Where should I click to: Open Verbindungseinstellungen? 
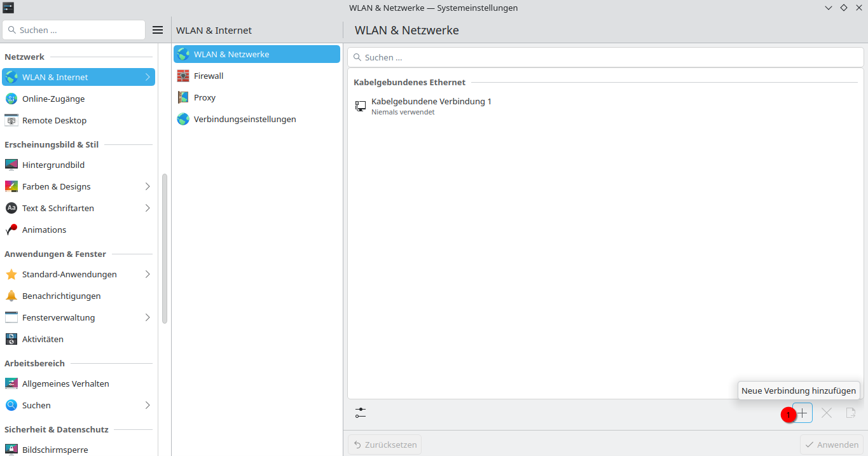(x=245, y=118)
